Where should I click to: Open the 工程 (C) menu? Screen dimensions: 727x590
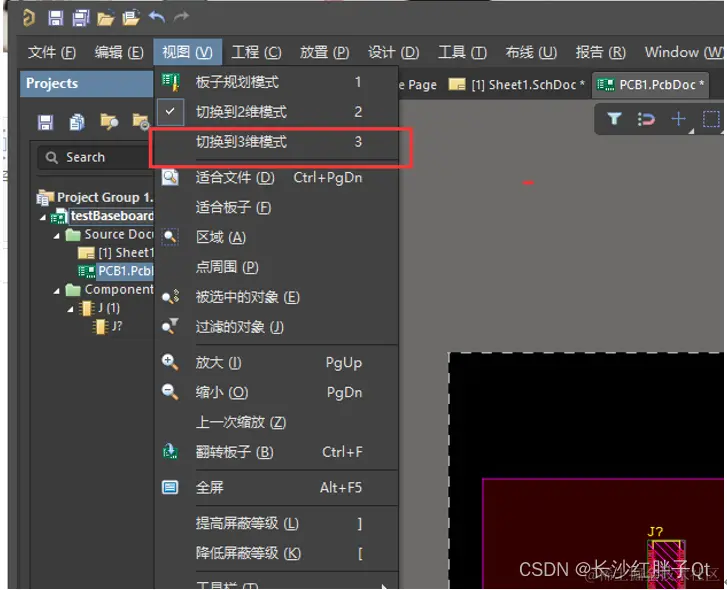[256, 52]
